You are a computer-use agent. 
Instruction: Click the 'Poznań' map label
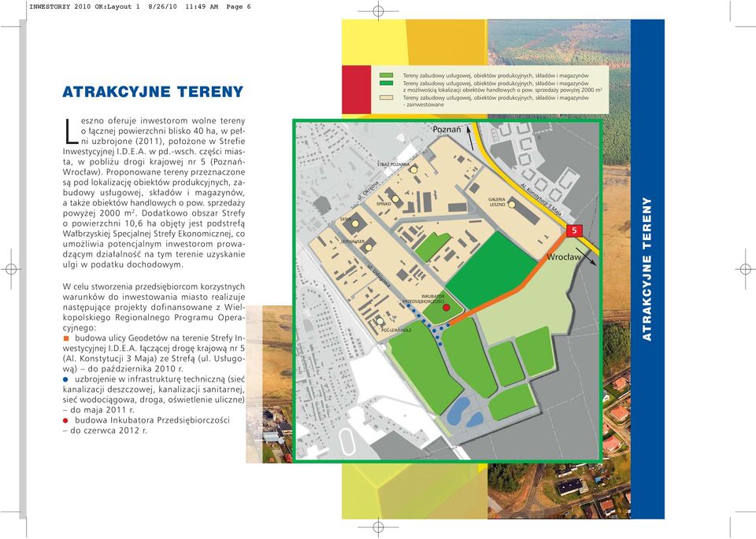[447, 129]
